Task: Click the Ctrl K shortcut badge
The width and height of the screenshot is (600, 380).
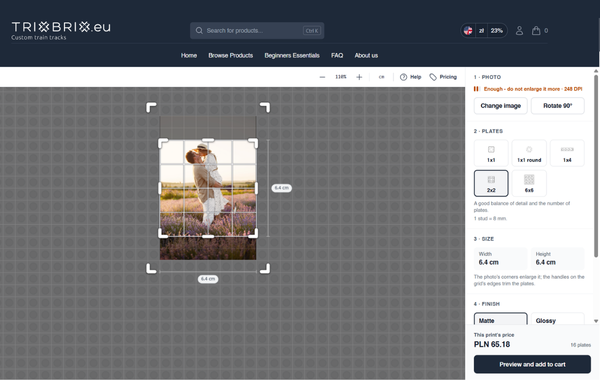Action: coord(311,31)
